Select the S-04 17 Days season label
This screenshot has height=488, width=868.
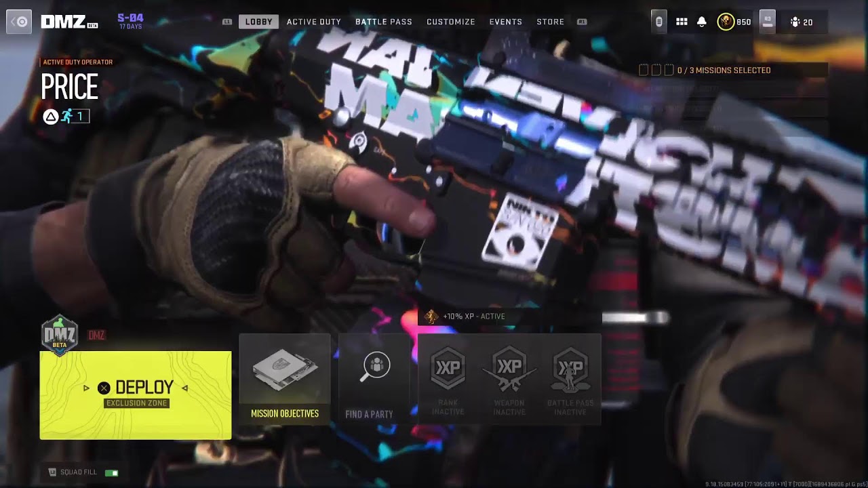point(130,21)
